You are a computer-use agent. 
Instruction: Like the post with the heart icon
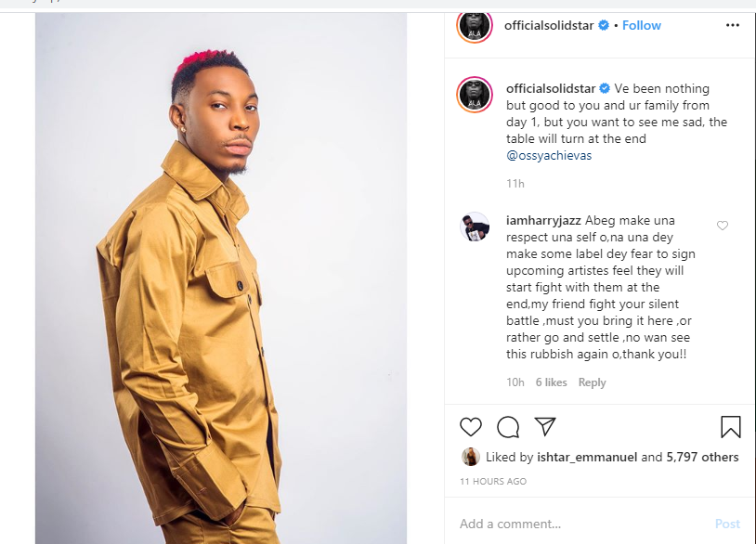click(471, 427)
